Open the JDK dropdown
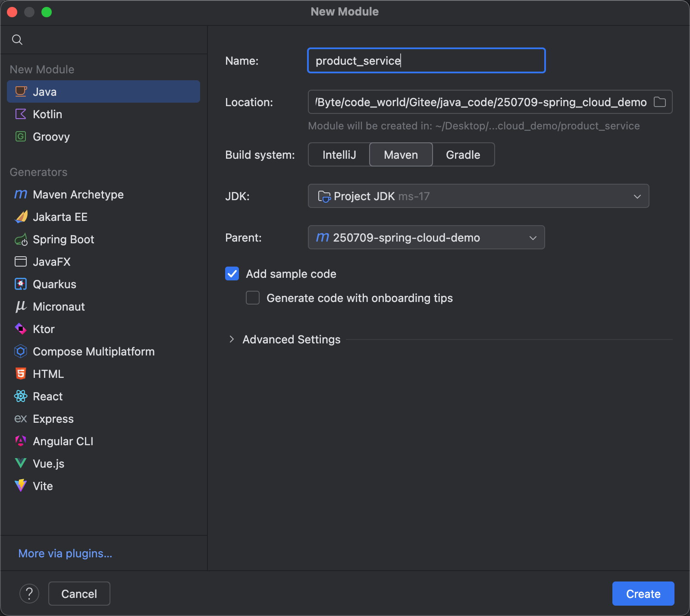The width and height of the screenshot is (690, 616). 479,196
